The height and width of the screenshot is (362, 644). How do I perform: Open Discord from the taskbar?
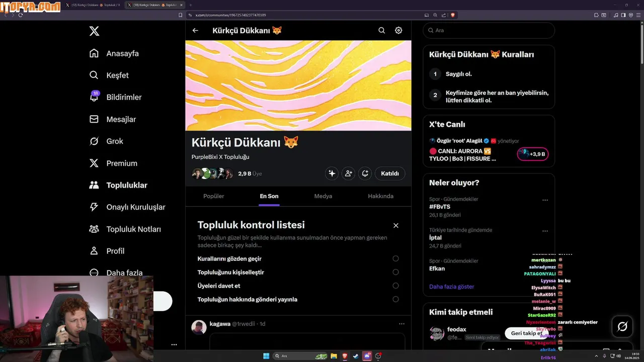[367, 356]
